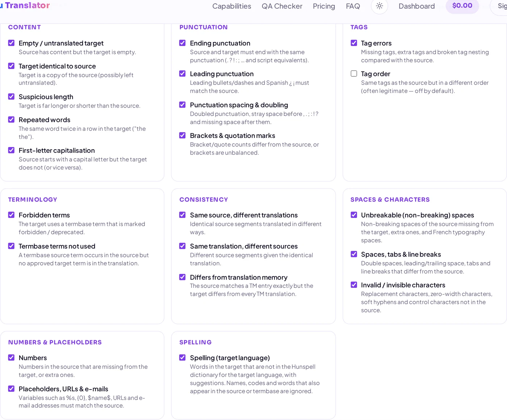Go to the QA Checker page
Viewport: 507px width, 420px height.
[x=282, y=6]
